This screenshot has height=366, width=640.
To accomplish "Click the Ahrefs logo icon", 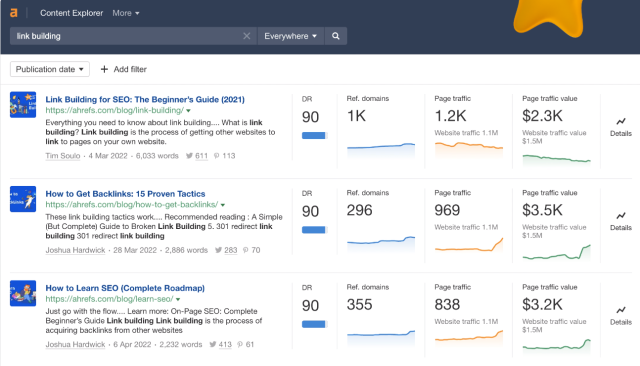I will pos(13,13).
